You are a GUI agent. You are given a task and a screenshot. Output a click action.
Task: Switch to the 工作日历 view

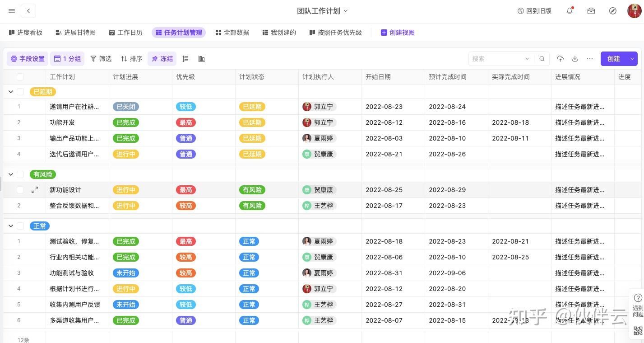coord(126,33)
